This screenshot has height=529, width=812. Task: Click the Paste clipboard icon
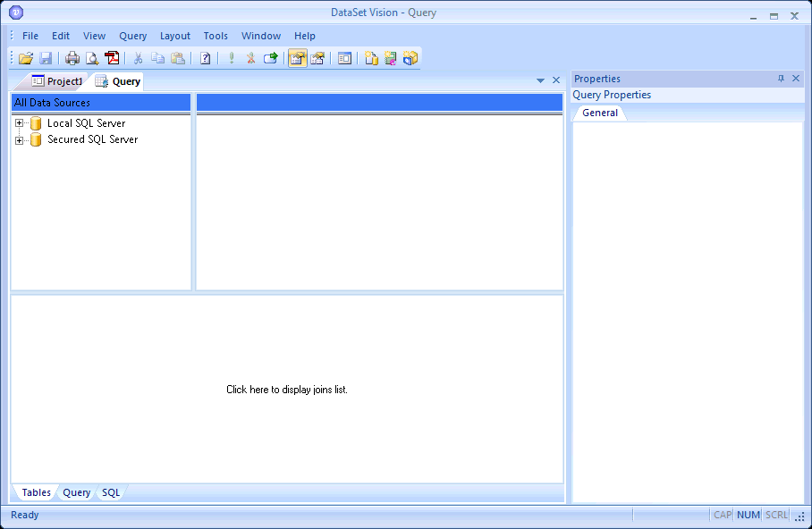[178, 58]
